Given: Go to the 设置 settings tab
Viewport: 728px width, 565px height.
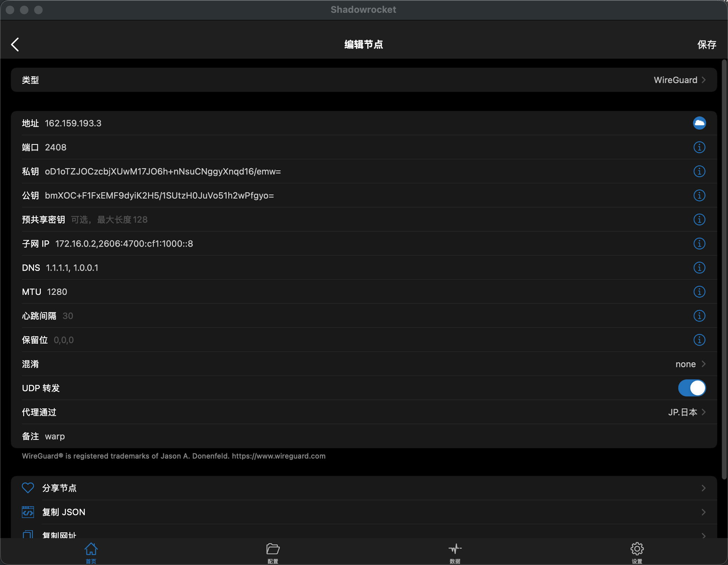Looking at the screenshot, I should [637, 552].
